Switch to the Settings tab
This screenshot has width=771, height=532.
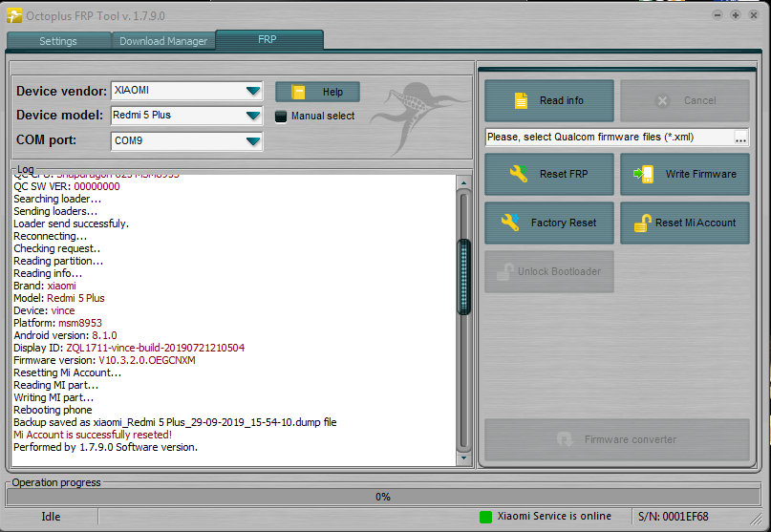point(58,41)
